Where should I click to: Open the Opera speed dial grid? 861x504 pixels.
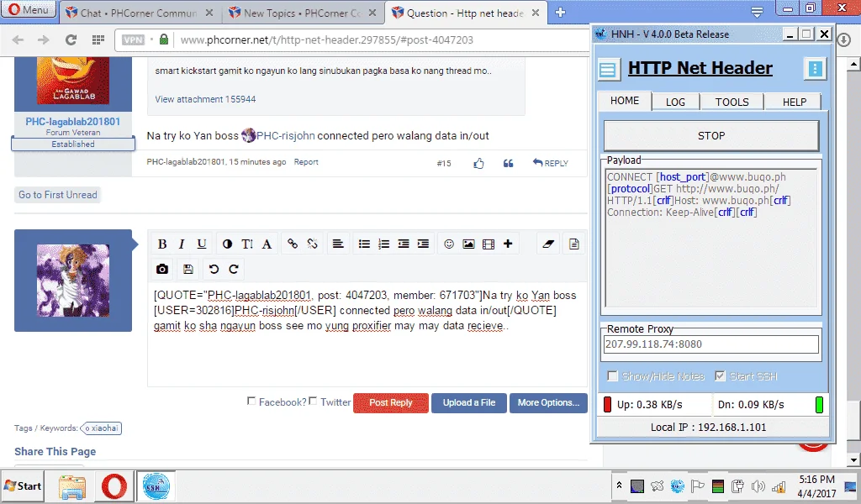point(98,39)
